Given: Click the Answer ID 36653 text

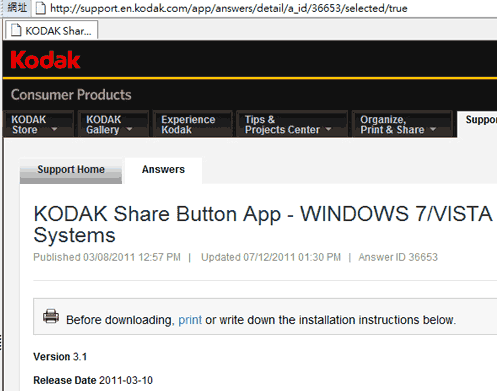Looking at the screenshot, I should click(x=398, y=257).
